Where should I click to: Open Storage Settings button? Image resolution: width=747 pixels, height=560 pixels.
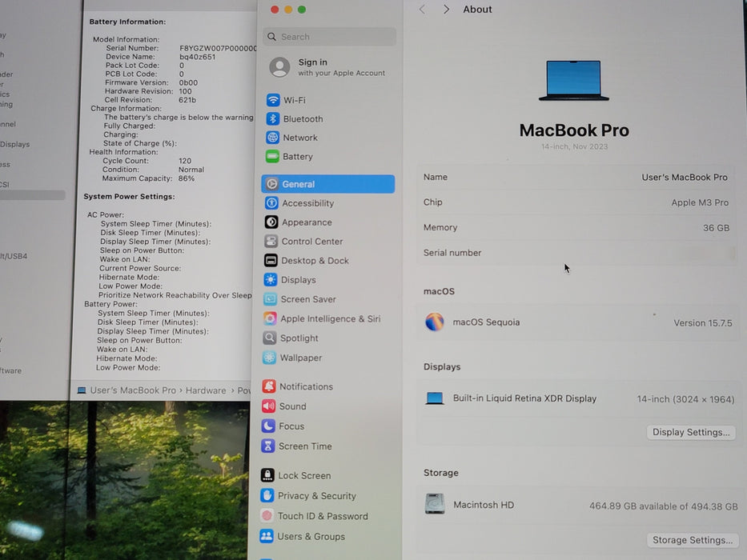(x=693, y=540)
